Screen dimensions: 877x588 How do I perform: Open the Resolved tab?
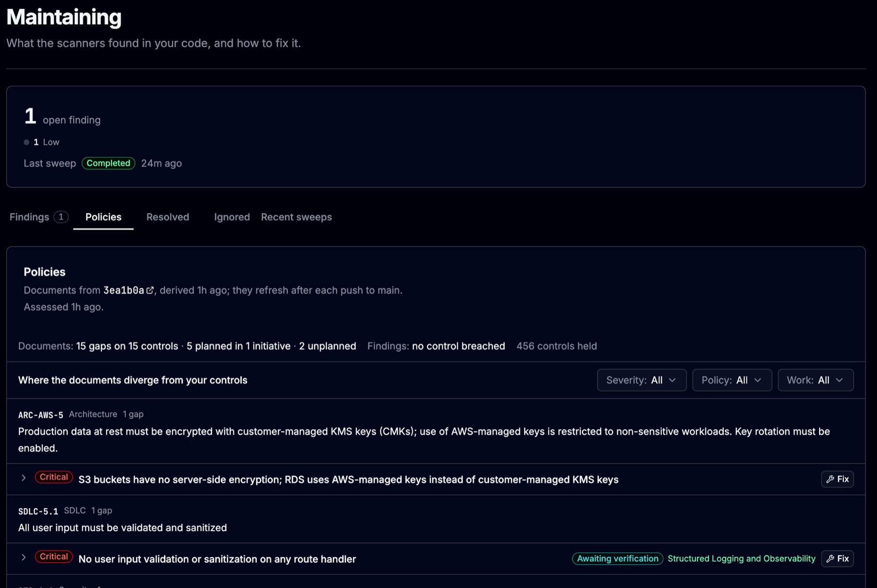pos(168,217)
